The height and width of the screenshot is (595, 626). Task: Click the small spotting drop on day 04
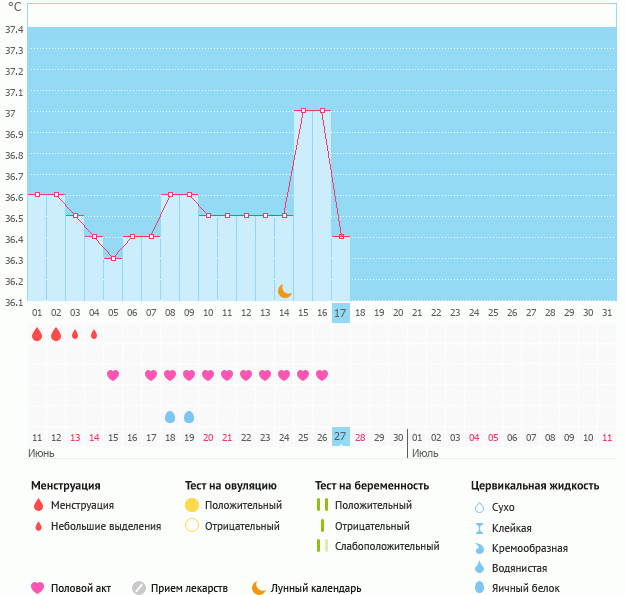[x=94, y=334]
